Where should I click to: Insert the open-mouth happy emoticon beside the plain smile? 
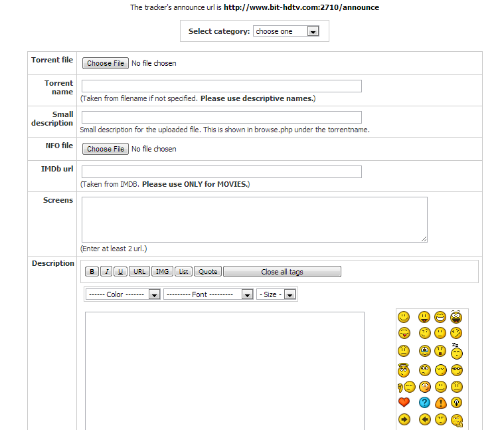[x=424, y=317]
